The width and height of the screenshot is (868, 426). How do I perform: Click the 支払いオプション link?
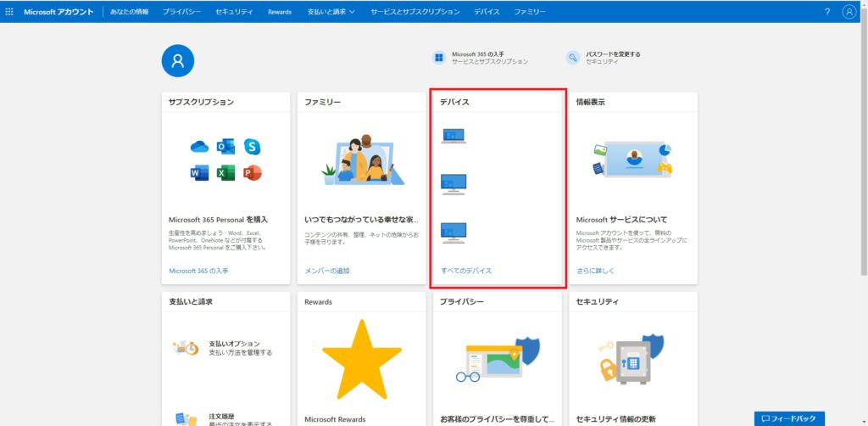pyautogui.click(x=234, y=344)
